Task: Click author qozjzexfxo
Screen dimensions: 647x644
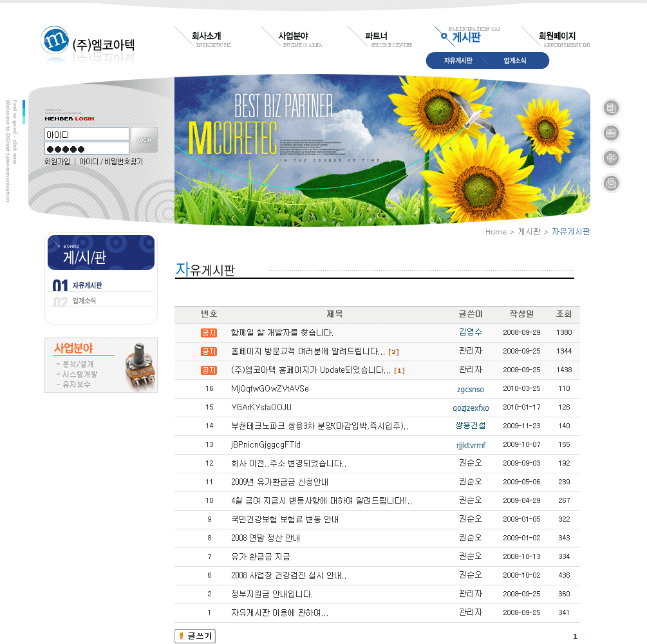Action: pyautogui.click(x=471, y=408)
